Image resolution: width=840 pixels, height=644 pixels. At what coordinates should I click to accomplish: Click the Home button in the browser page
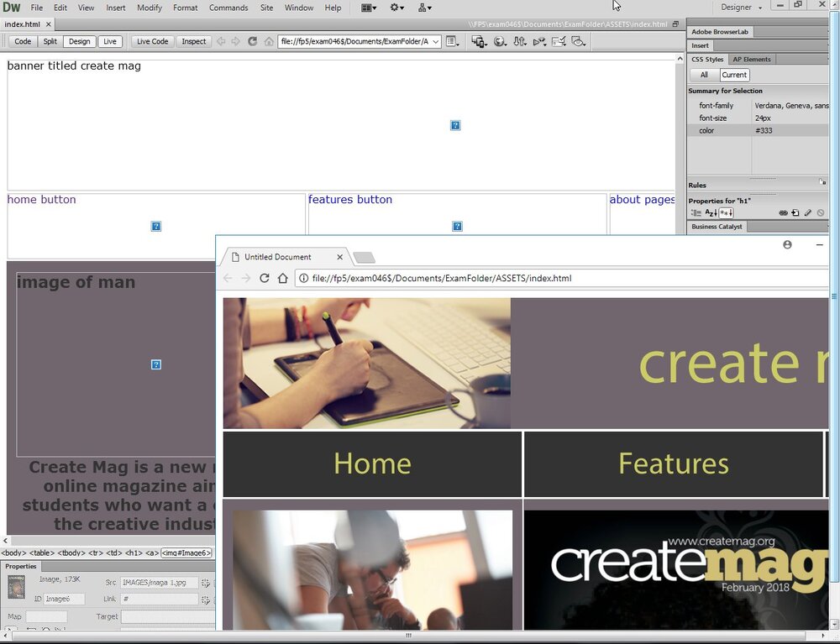click(x=372, y=464)
